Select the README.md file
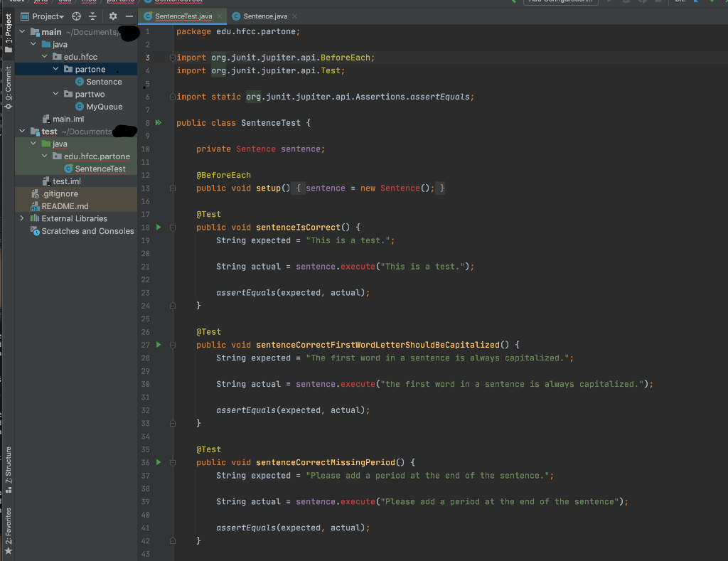 (x=60, y=206)
